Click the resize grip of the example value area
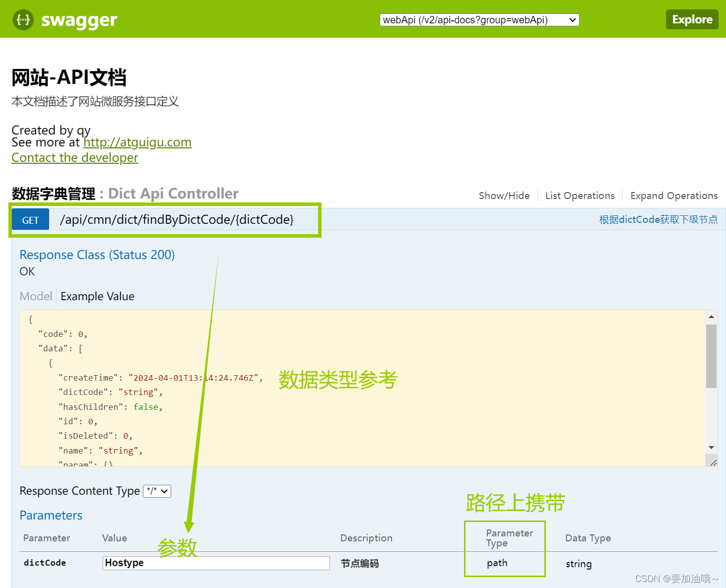Screen dimensions: 726x588 pyautogui.click(x=714, y=463)
